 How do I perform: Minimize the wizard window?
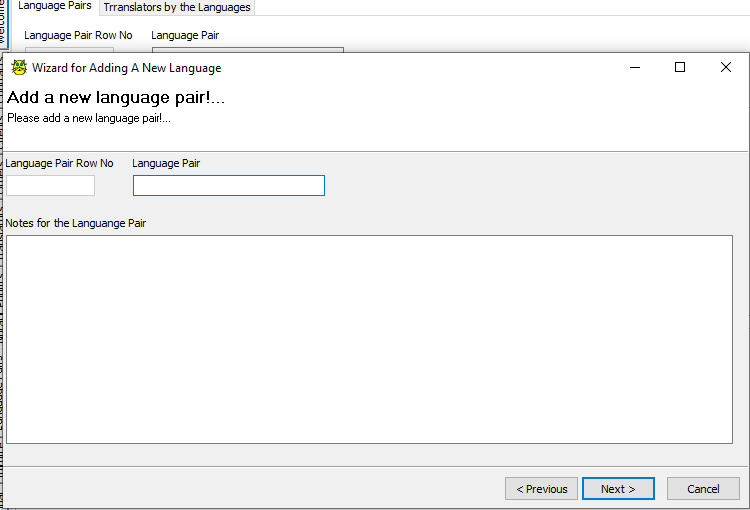coord(635,67)
